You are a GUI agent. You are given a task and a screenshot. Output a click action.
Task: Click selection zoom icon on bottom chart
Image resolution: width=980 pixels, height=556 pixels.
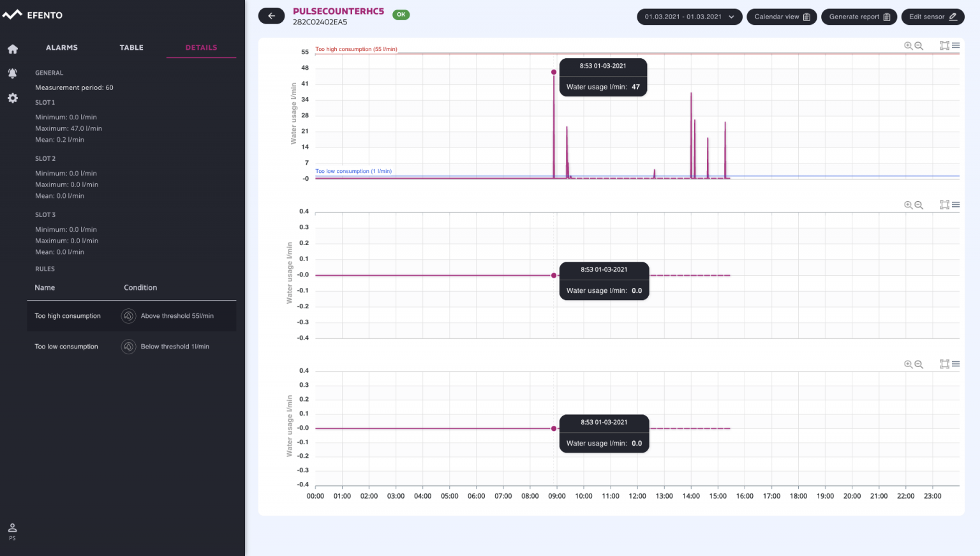pyautogui.click(x=944, y=364)
